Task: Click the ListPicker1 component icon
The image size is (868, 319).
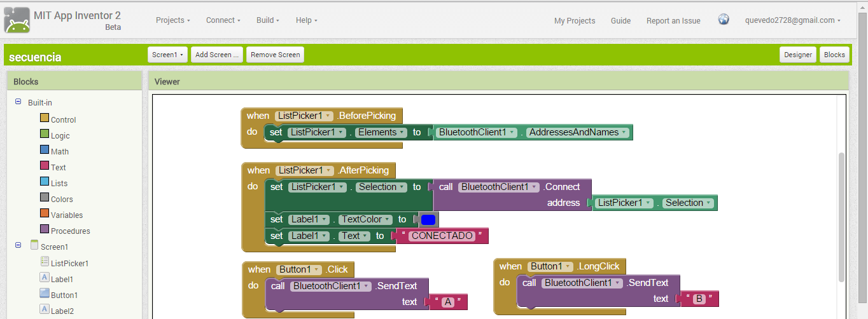Action: tap(45, 261)
